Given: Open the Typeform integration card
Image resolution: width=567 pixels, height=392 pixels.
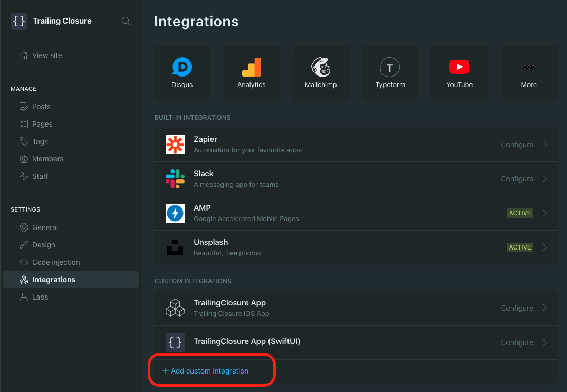Looking at the screenshot, I should [x=390, y=72].
